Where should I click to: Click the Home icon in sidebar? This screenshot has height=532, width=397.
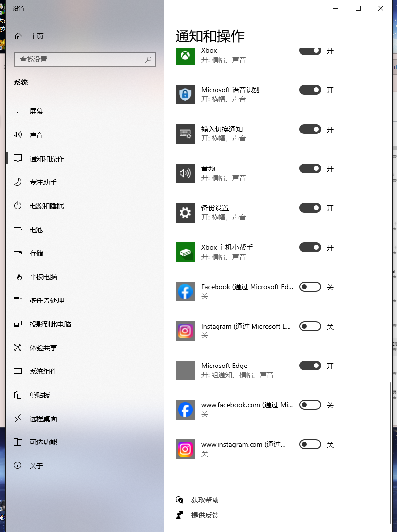(x=18, y=36)
